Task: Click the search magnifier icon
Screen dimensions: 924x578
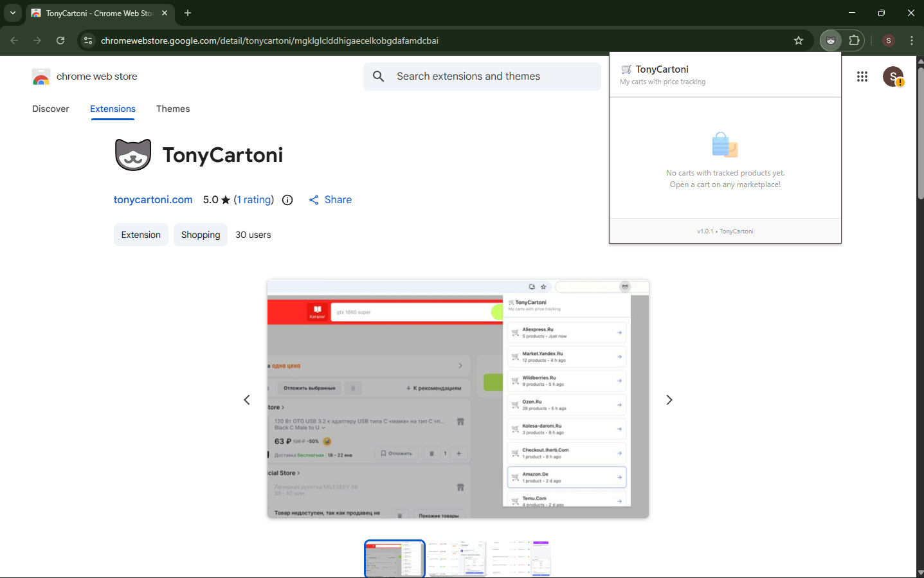Action: point(379,77)
